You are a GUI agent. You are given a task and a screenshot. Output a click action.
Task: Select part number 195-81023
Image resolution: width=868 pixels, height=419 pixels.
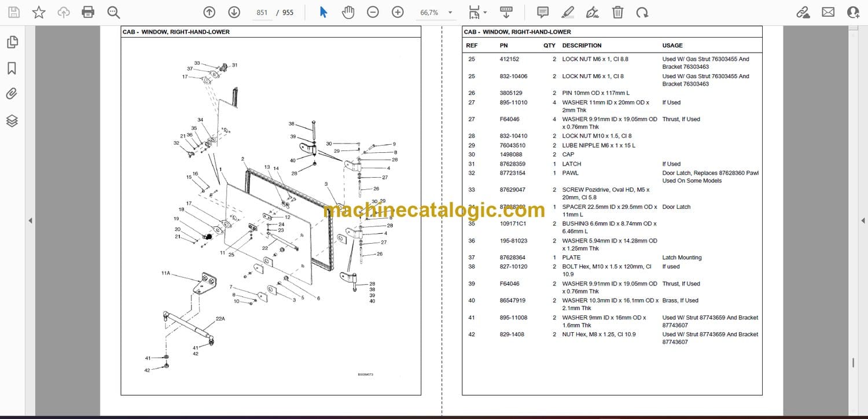click(513, 241)
